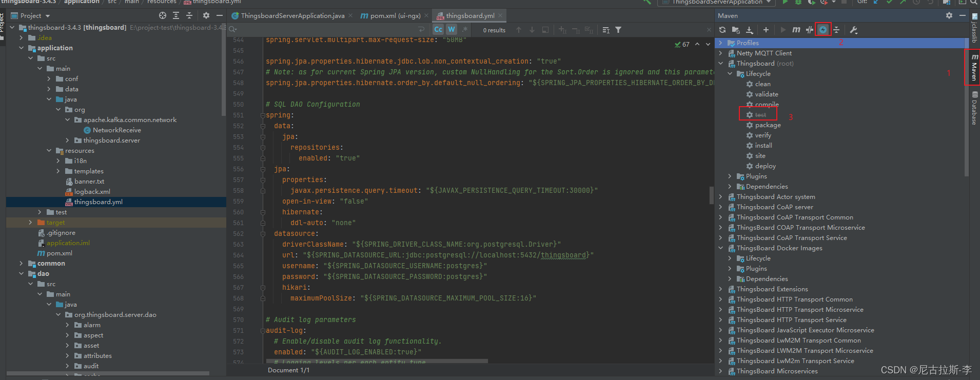This screenshot has width=980, height=380.
Task: Open search in Find window icon
Action: tap(545, 30)
